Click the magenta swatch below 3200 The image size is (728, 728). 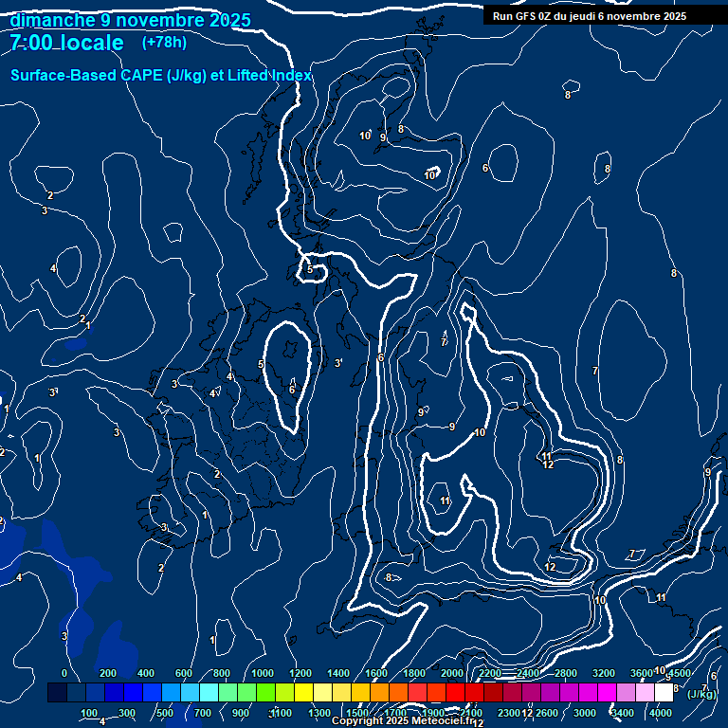pos(607,693)
